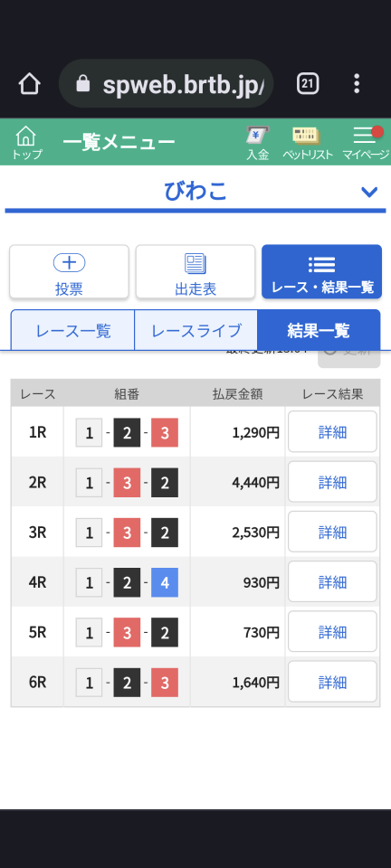Open 詳細 for race 6R
Screen dimensions: 391x868
[x=332, y=682]
